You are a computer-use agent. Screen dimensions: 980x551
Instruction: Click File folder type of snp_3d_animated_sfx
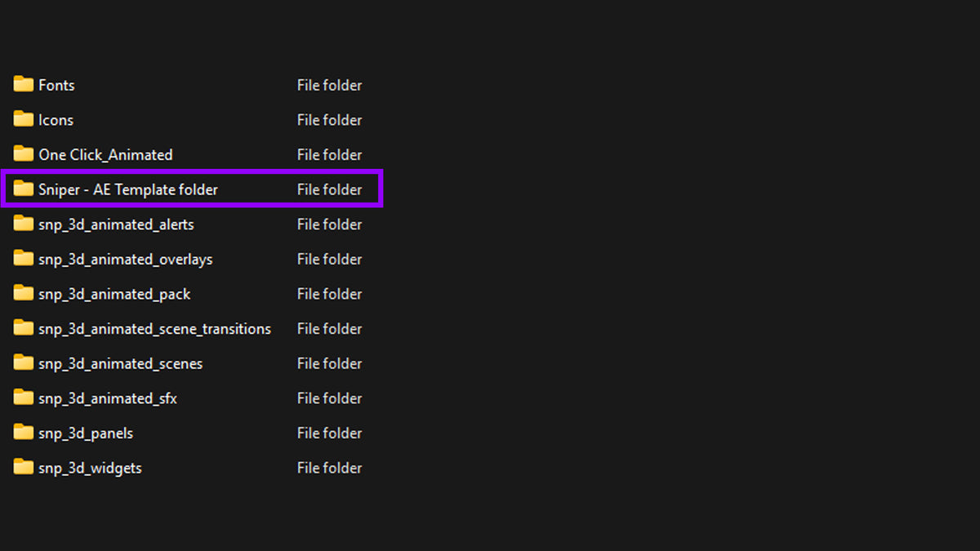[x=329, y=398]
